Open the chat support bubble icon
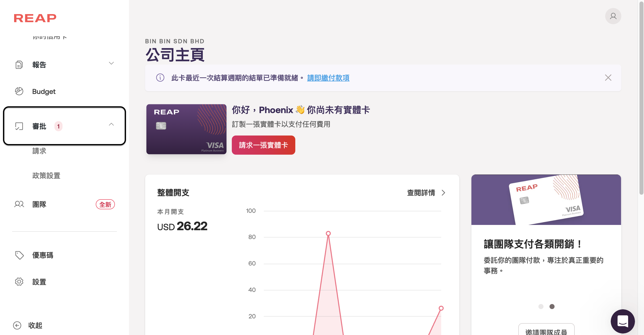Screen dimensions: 644x335 622,321
